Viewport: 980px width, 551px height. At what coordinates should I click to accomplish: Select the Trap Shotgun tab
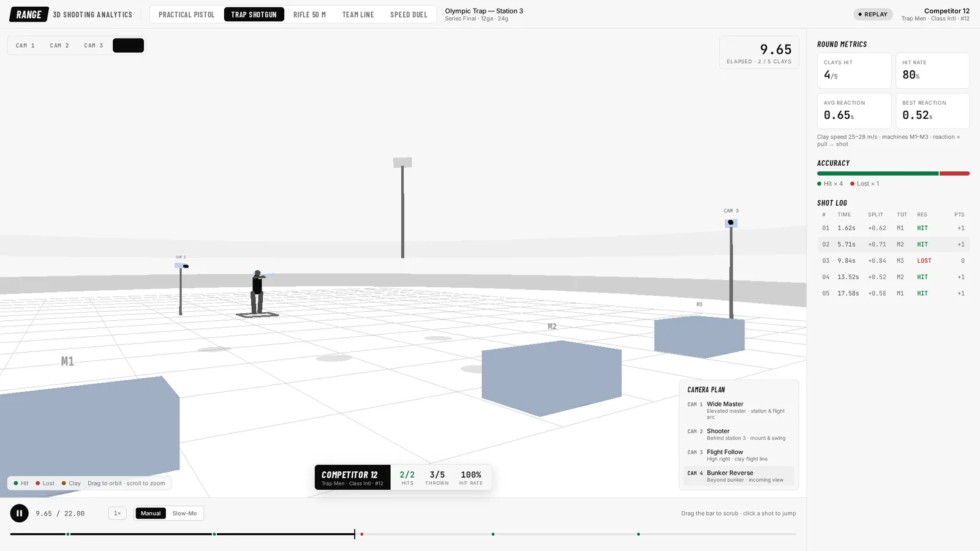pos(254,14)
